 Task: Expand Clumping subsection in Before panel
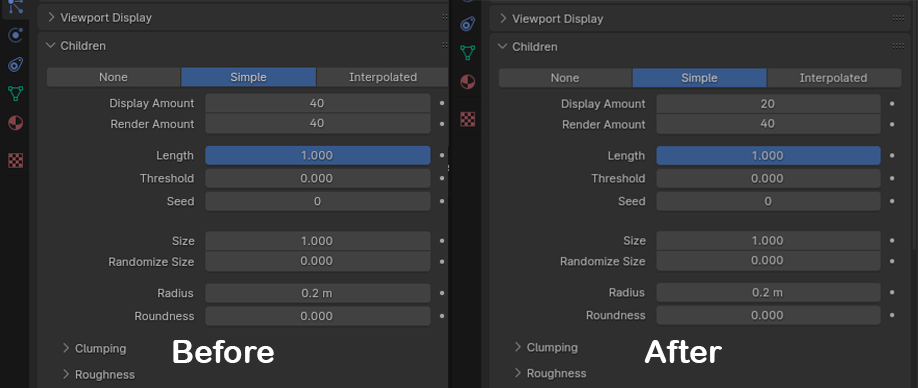coord(66,348)
